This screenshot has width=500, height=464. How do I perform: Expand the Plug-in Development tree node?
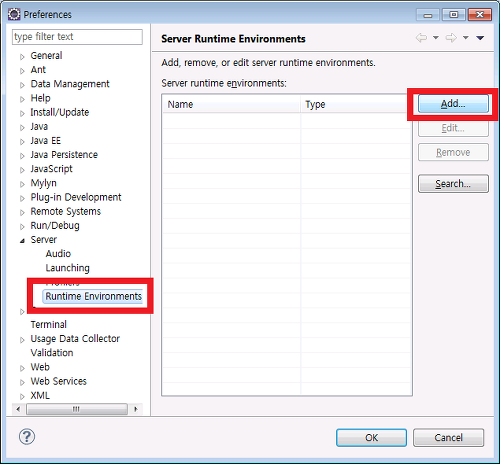pyautogui.click(x=22, y=198)
